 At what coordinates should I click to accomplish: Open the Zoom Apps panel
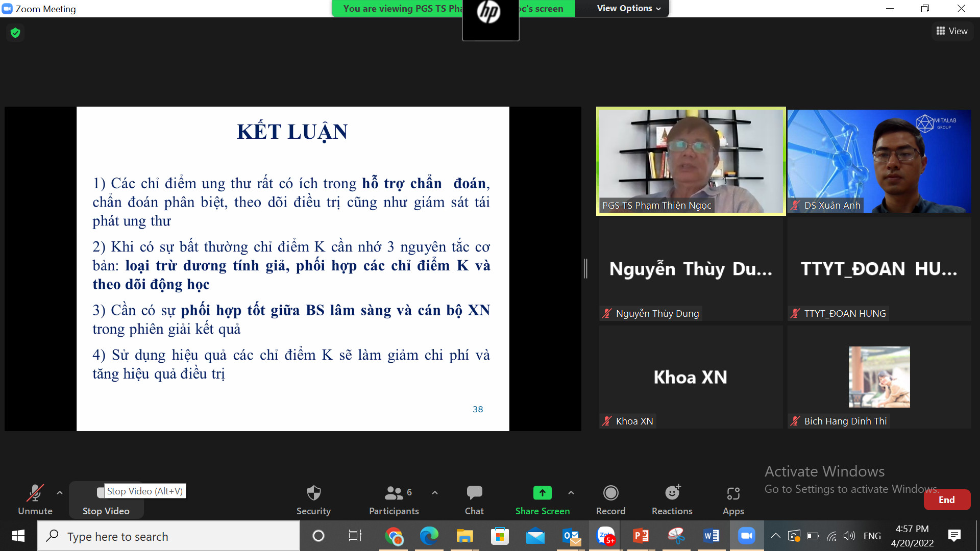tap(733, 499)
